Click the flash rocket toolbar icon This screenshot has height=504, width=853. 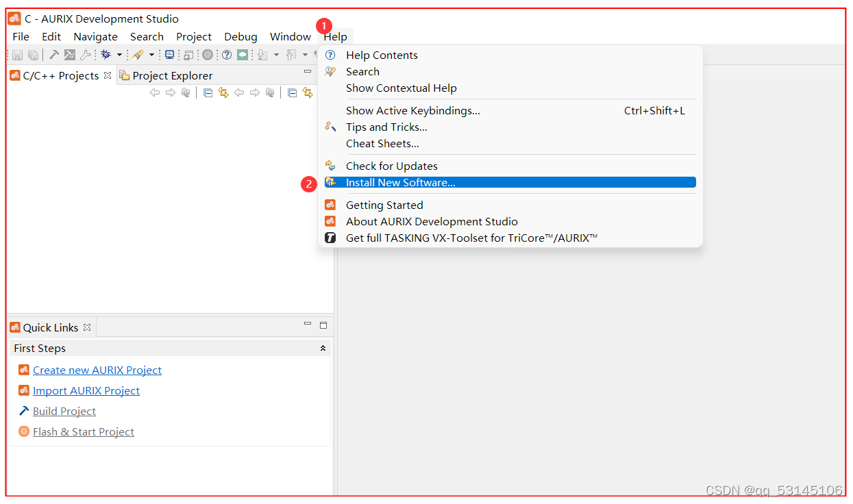click(138, 55)
